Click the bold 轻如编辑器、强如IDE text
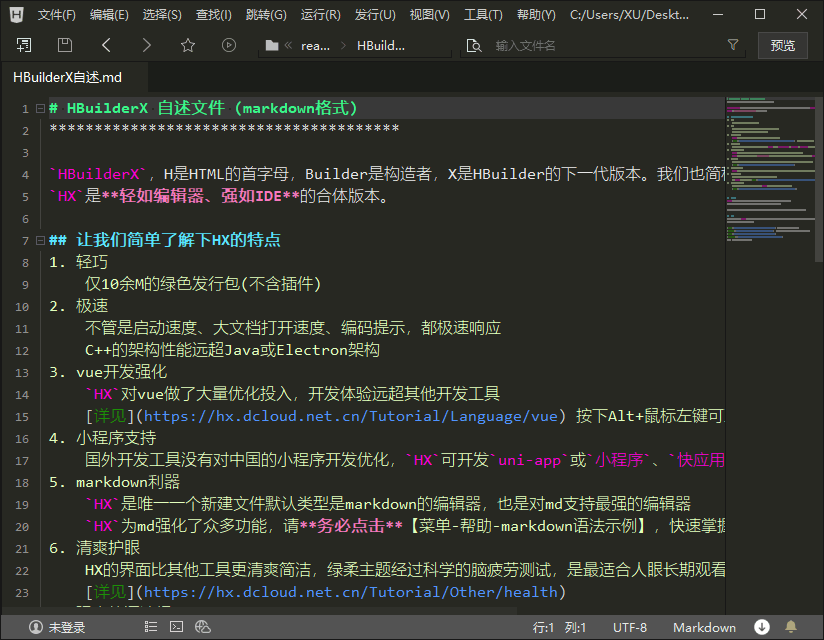The height and width of the screenshot is (640, 824). point(201,197)
